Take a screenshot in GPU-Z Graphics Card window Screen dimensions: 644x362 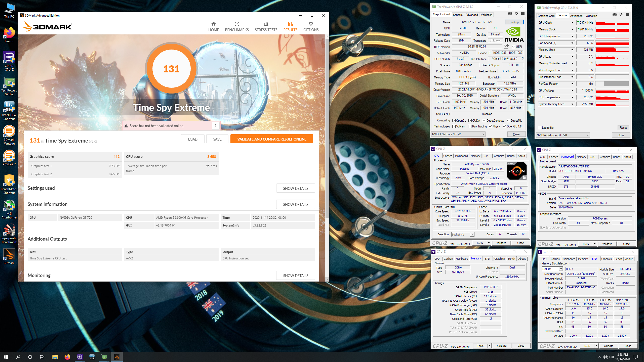coord(510,14)
